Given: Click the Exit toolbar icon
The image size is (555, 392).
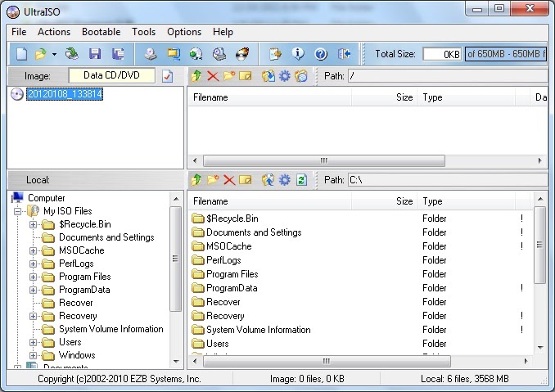Looking at the screenshot, I should [x=344, y=54].
